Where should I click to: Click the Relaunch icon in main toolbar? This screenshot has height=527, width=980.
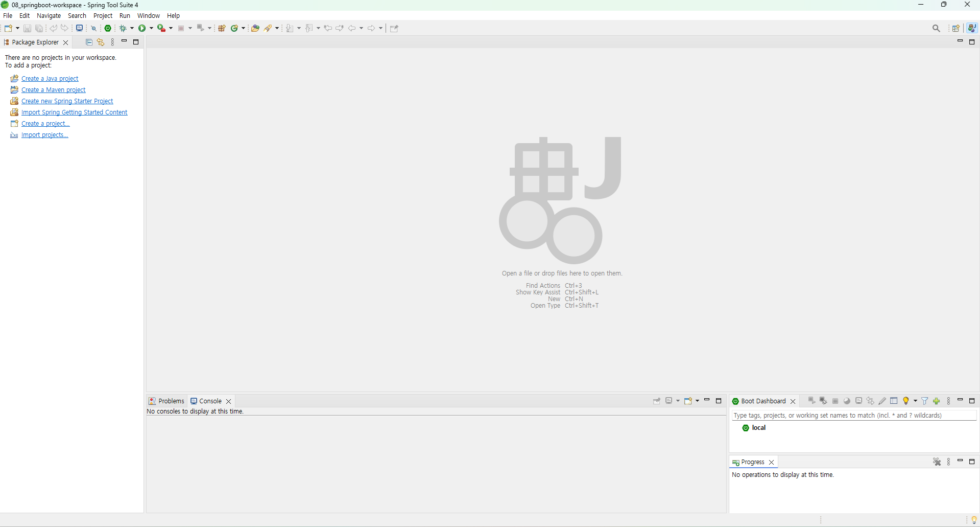pyautogui.click(x=201, y=28)
